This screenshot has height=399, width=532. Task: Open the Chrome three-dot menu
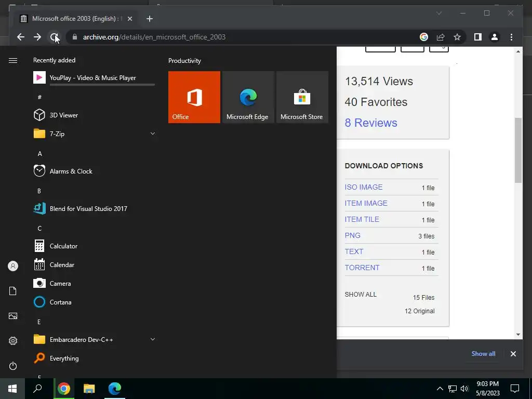[511, 37]
